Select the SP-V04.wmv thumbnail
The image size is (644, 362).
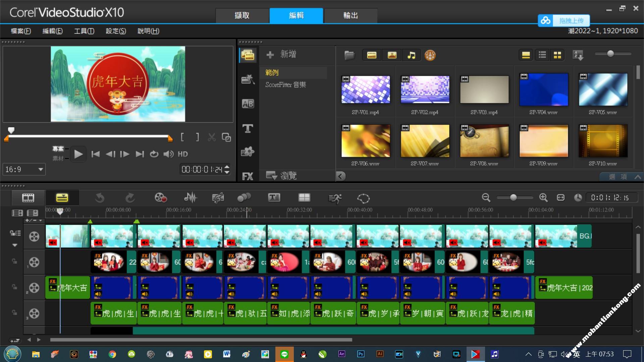(x=543, y=89)
